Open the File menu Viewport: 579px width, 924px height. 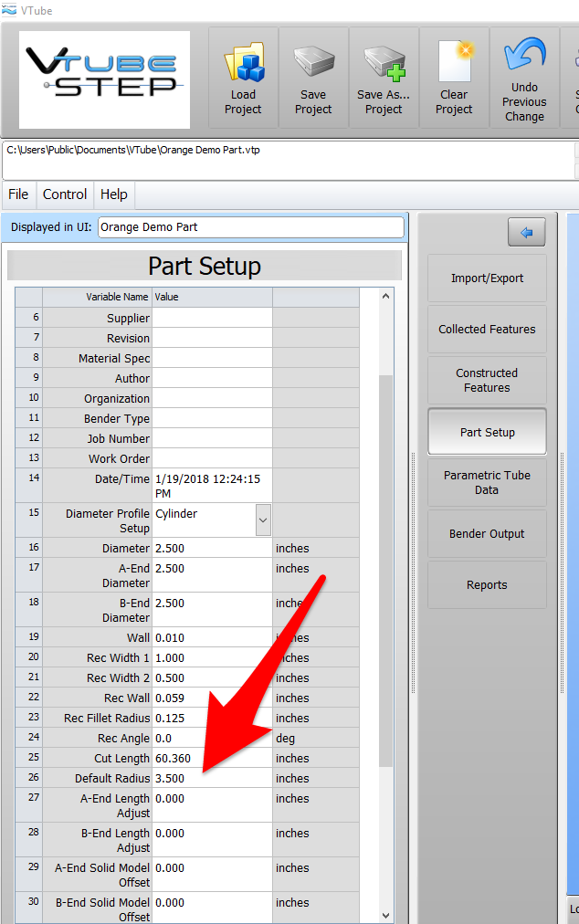[18, 194]
